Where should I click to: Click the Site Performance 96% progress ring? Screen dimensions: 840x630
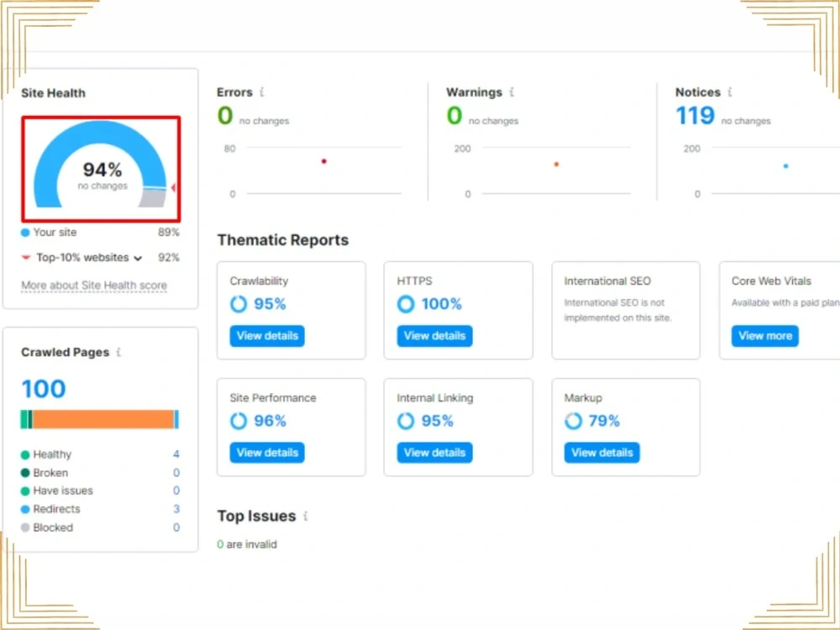coord(239,421)
